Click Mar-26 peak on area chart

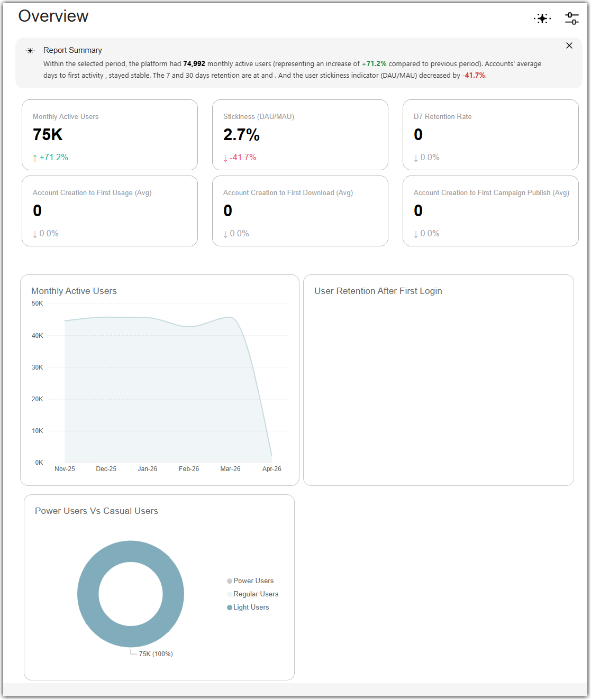230,317
